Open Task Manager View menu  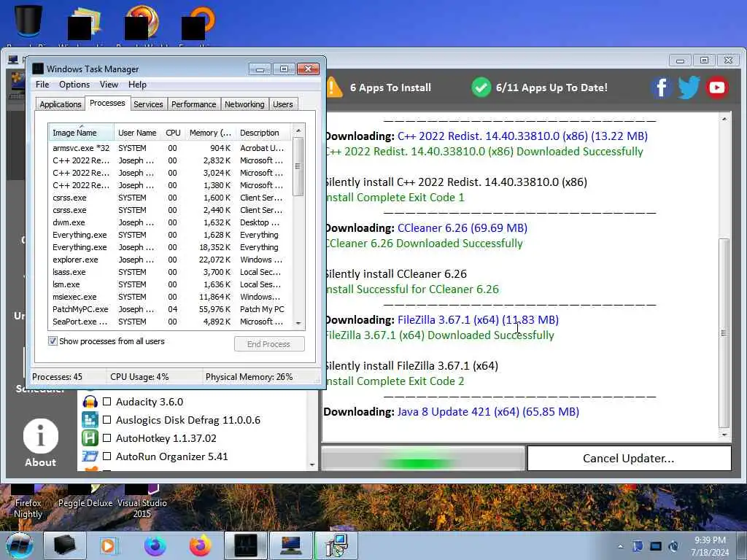[109, 85]
